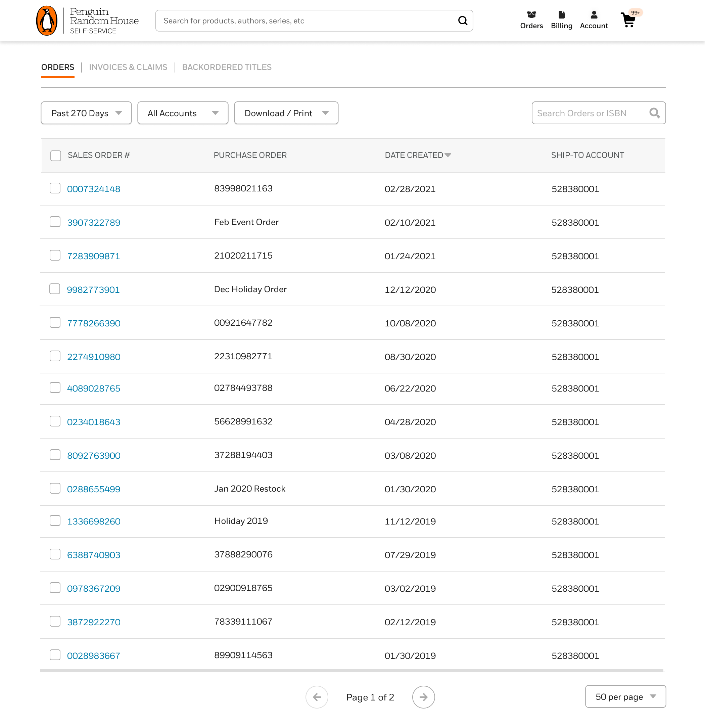The height and width of the screenshot is (728, 705).
Task: Toggle the select-all checkbox in table header
Action: pyautogui.click(x=56, y=155)
